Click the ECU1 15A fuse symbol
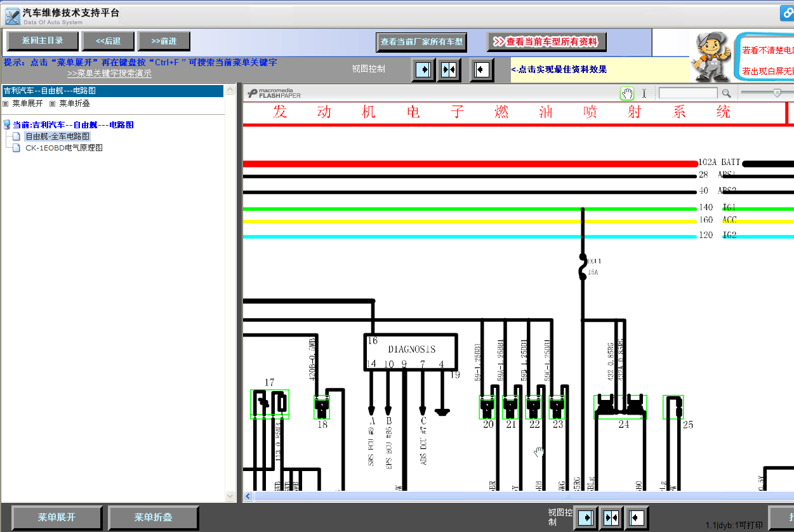 [582, 267]
